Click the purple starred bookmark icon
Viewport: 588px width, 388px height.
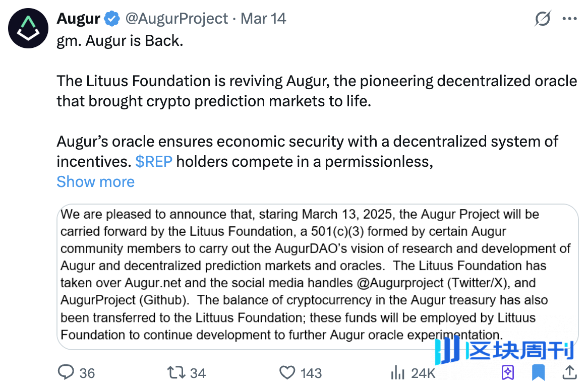click(x=507, y=372)
